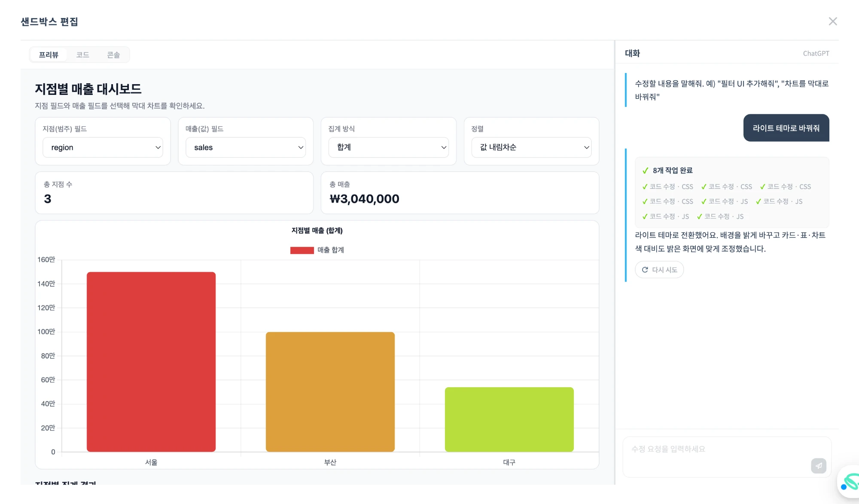Focus the 수정 요청을 입력하세요 text field
Screen dimensions: 859x504
tap(727, 457)
